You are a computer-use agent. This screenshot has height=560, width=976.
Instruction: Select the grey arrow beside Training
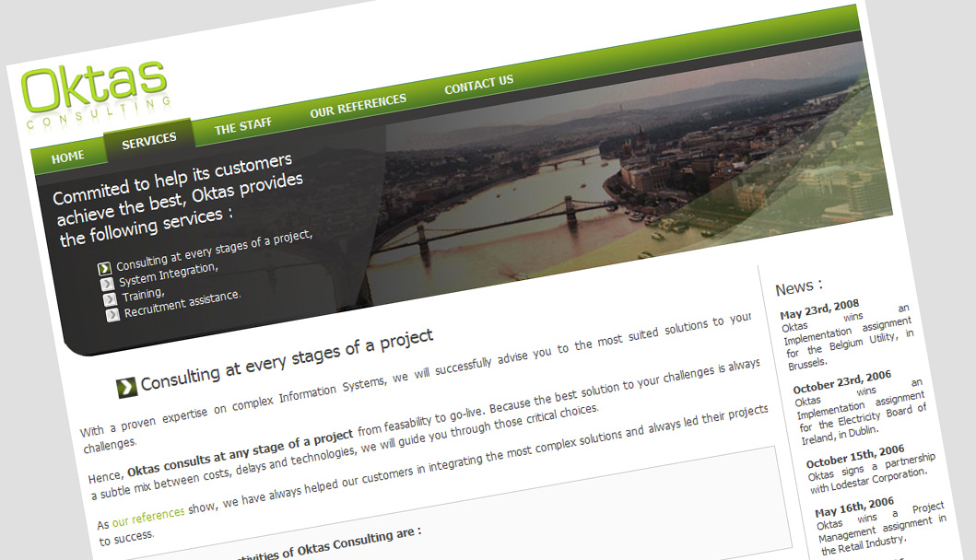110,299
